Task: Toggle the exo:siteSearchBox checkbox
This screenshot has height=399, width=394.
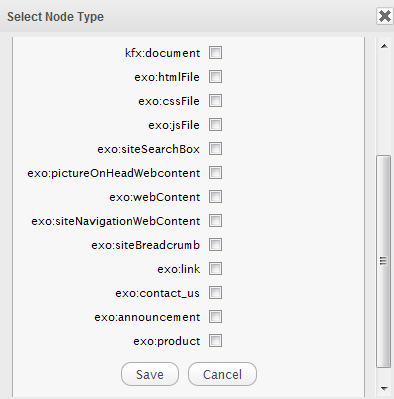Action: pyautogui.click(x=215, y=149)
